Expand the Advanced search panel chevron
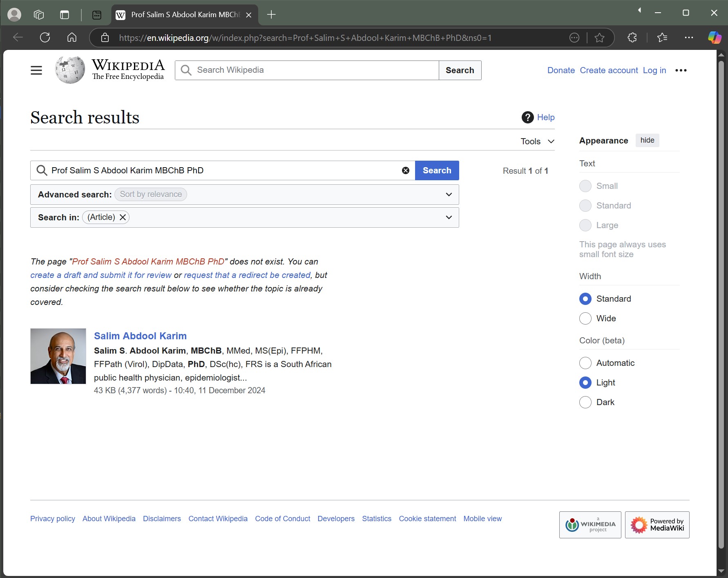 (x=449, y=195)
